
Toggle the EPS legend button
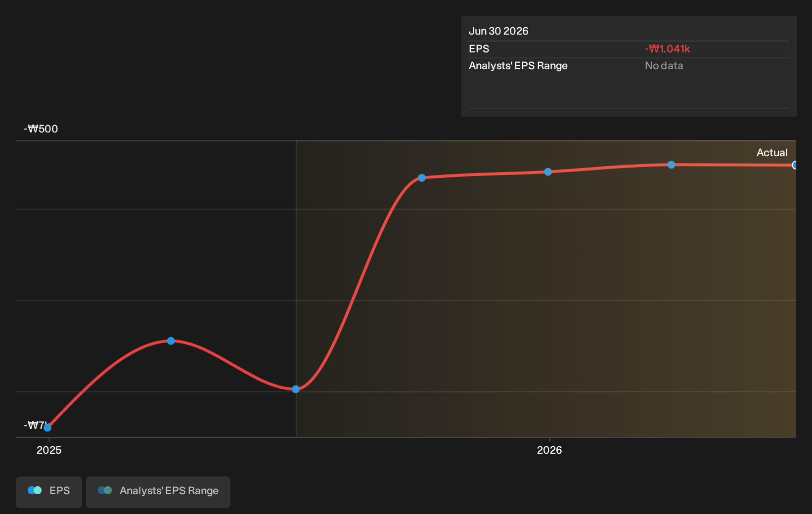pyautogui.click(x=49, y=492)
